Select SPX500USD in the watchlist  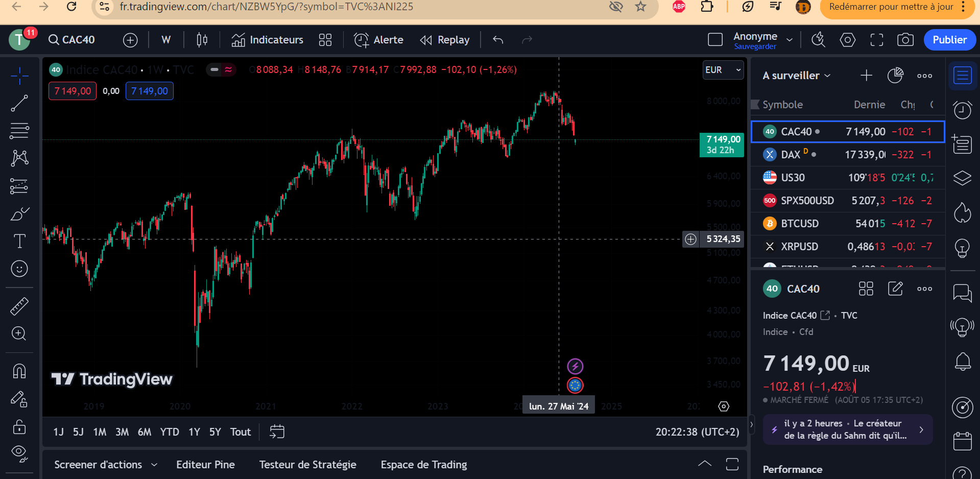[848, 201]
